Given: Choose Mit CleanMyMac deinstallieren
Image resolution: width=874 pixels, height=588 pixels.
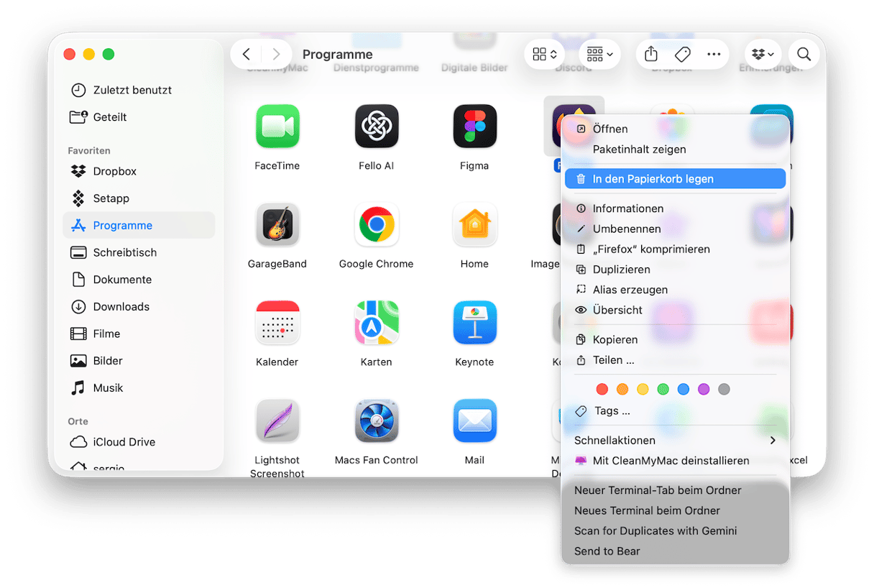Looking at the screenshot, I should [x=675, y=461].
